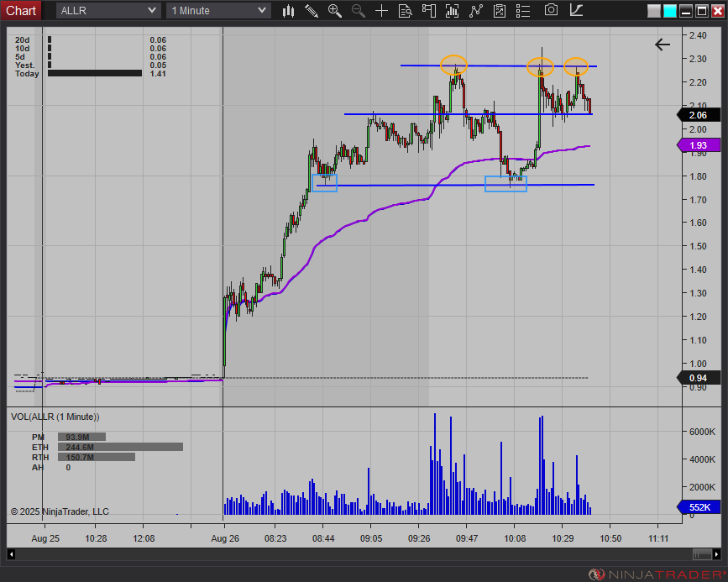Click the 11:11 time axis label
728x582 pixels.
[658, 538]
